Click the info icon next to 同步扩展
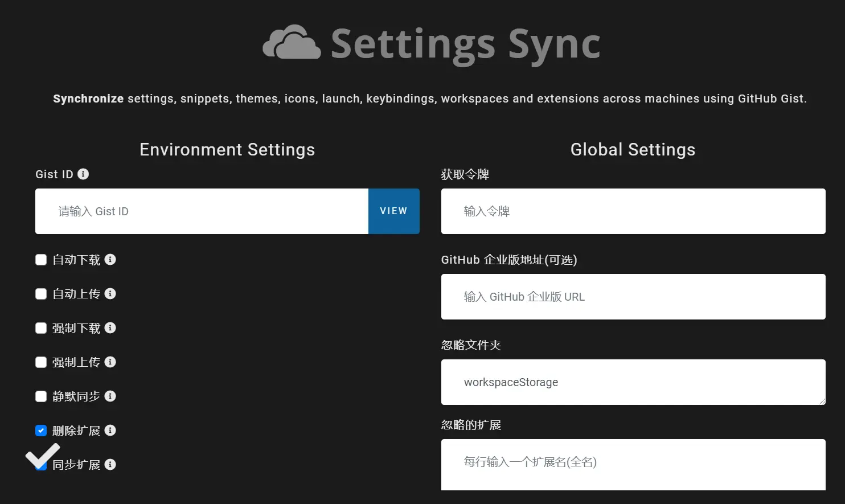The width and height of the screenshot is (845, 504). pos(110,465)
